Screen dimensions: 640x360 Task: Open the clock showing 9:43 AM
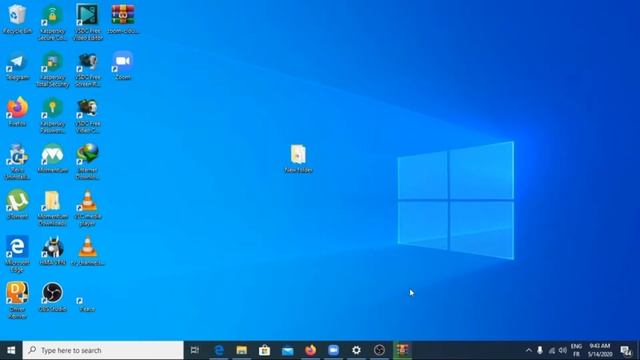coord(600,350)
